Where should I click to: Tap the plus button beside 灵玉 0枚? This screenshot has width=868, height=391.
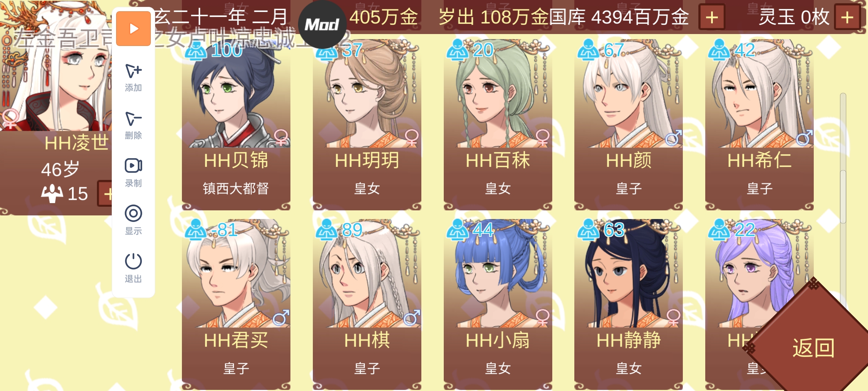pos(847,17)
